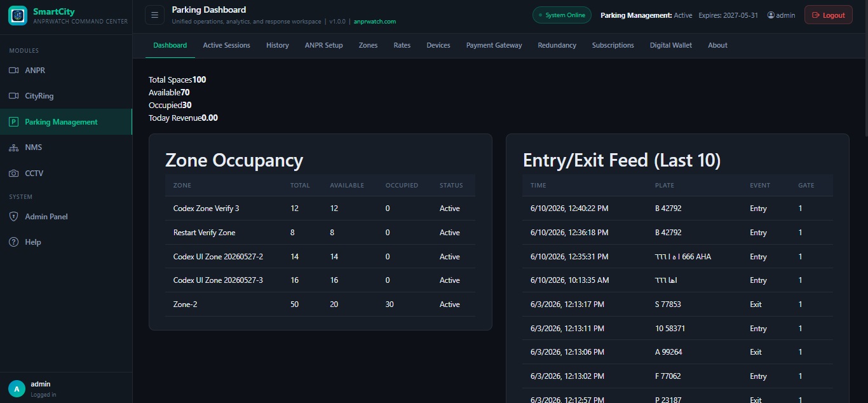
Task: Open the CityRing module
Action: pos(66,96)
